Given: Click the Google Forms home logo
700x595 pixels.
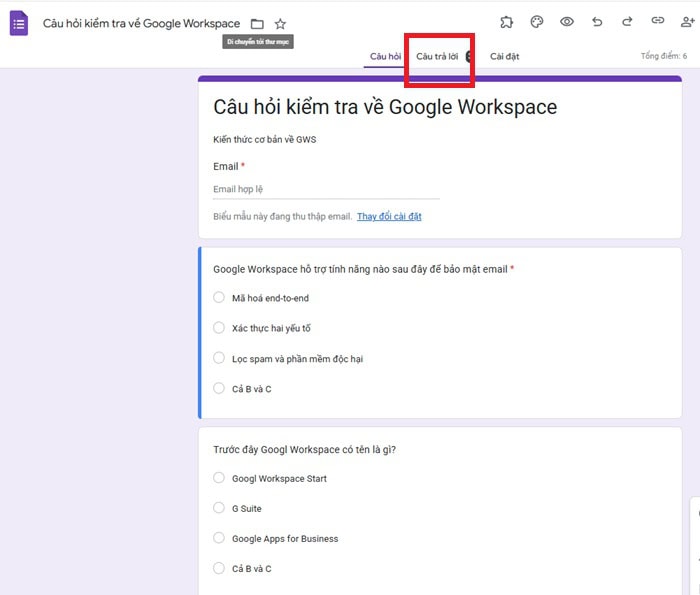Looking at the screenshot, I should [19, 23].
